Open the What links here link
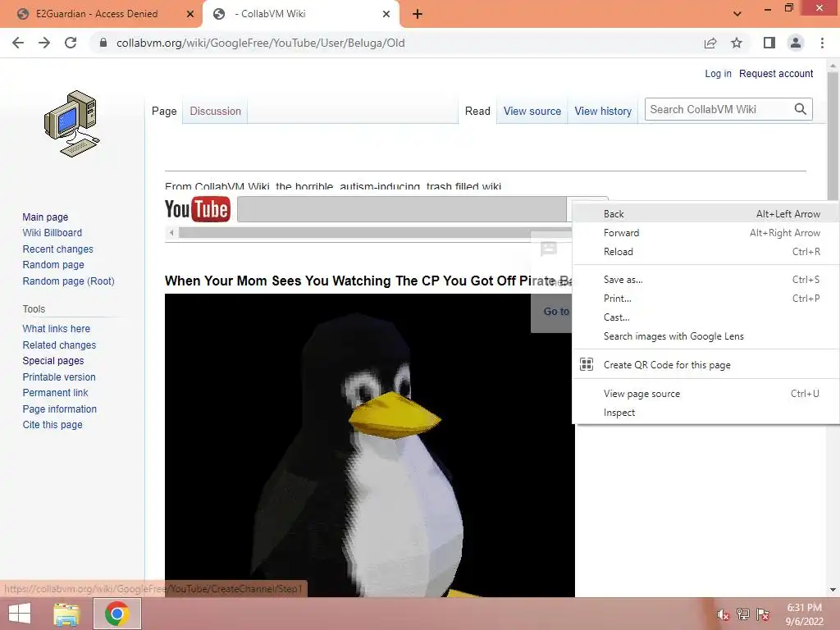This screenshot has height=630, width=840. pos(57,328)
